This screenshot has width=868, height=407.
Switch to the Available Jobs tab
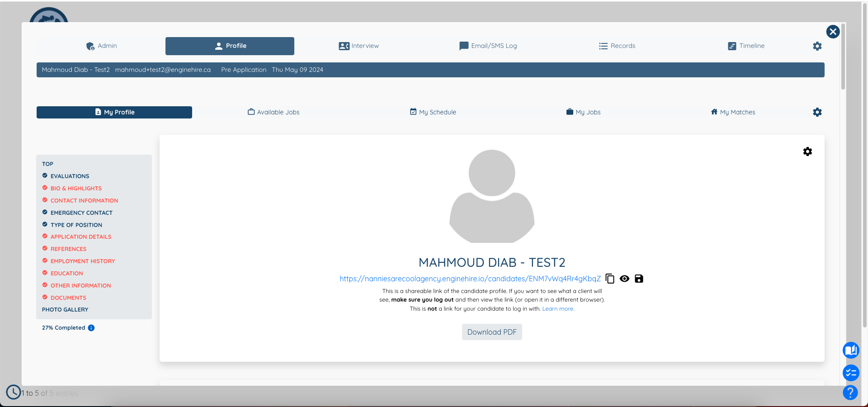(273, 112)
